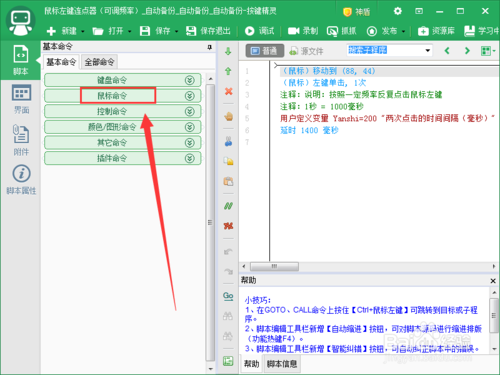Click 保存退出 save and exit

208,31
